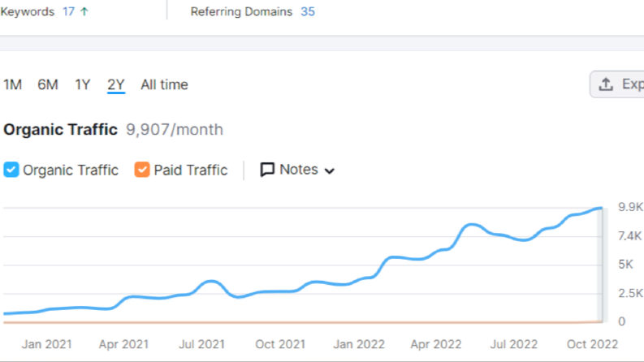Click the Keywords label
The image size is (644, 362).
[27, 11]
